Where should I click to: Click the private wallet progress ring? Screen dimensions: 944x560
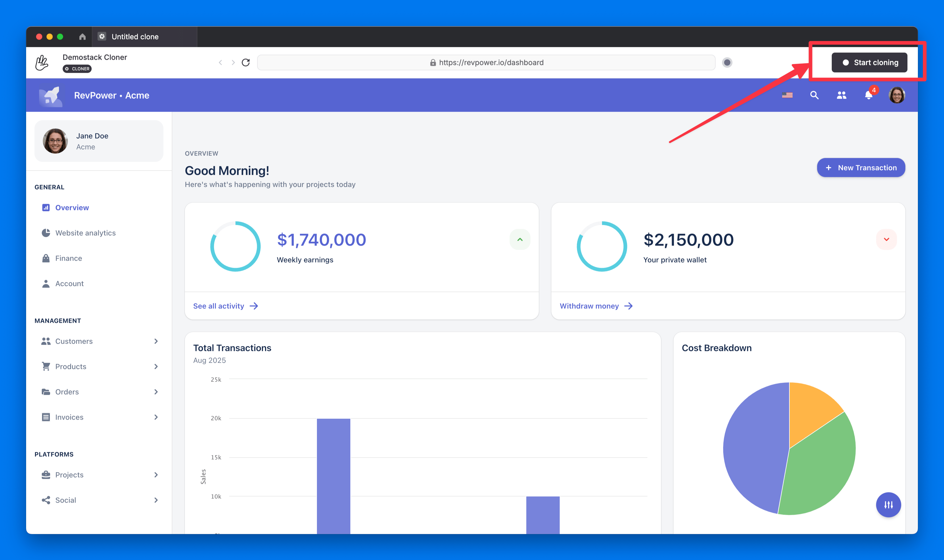(602, 246)
